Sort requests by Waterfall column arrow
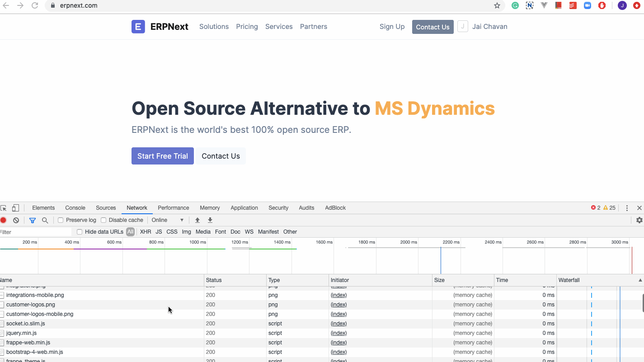644x362 pixels. click(640, 280)
